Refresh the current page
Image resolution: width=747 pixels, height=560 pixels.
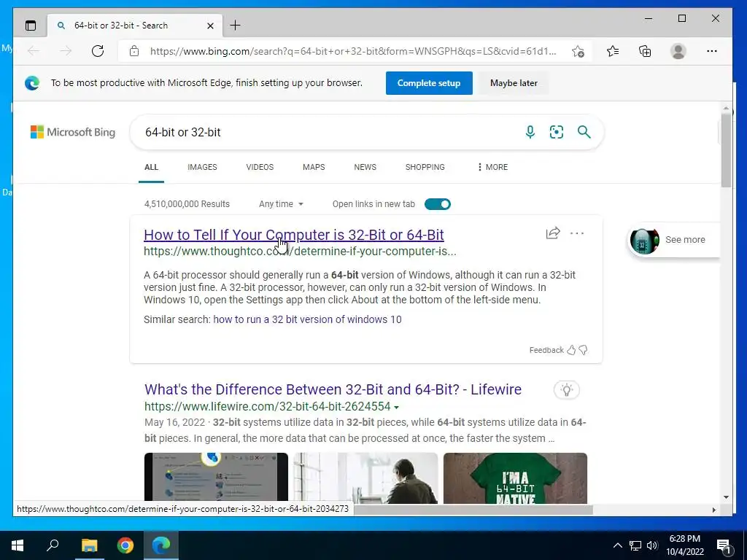[98, 51]
